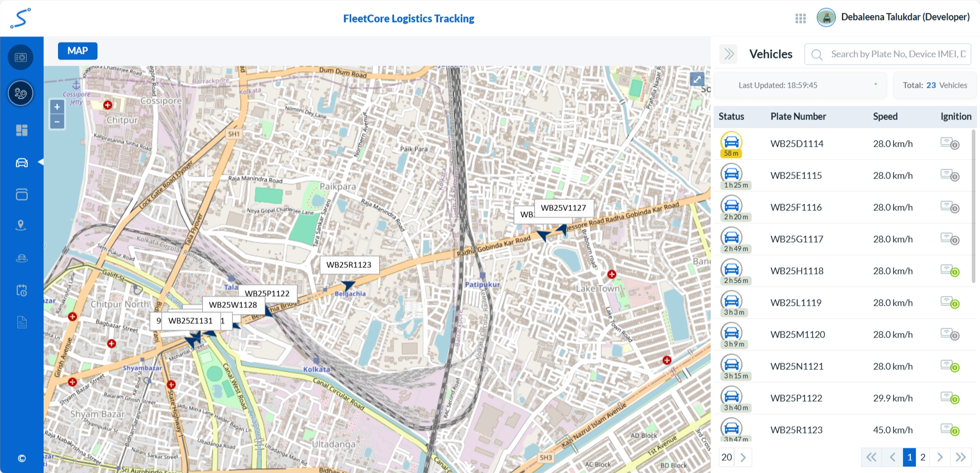Screen dimensions: 980x473
Task: Collapse the Vehicles panel with the chevron
Action: click(x=728, y=53)
